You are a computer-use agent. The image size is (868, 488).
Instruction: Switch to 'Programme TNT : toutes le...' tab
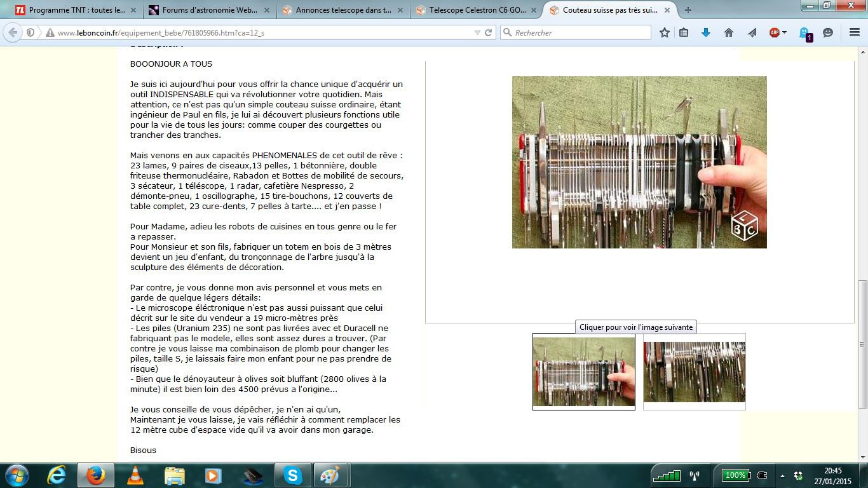click(77, 10)
